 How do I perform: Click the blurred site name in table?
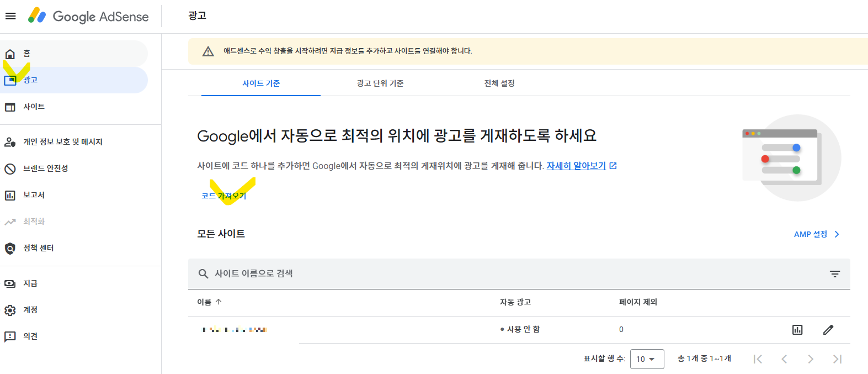(235, 330)
